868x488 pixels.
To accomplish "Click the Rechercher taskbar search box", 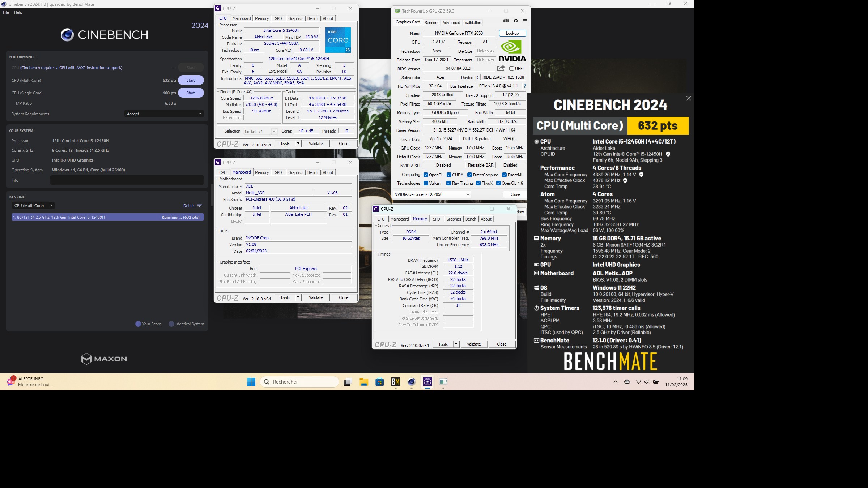I will tap(299, 382).
